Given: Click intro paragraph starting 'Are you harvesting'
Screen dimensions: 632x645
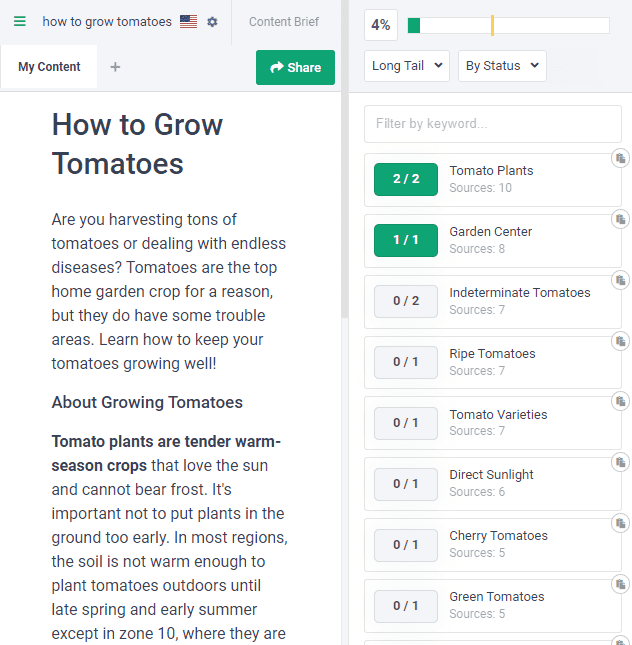Looking at the screenshot, I should 169,291.
